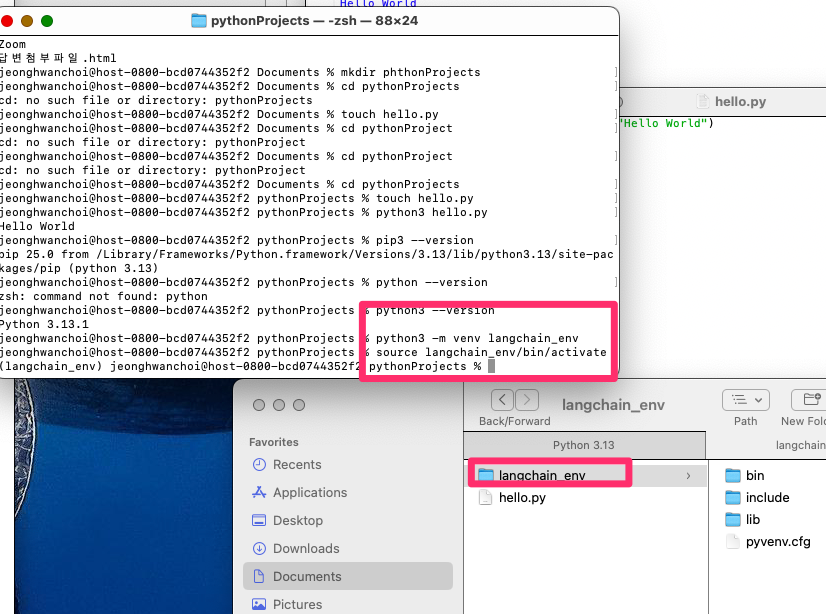Click the include folder icon
The height and width of the screenshot is (614, 826).
733,498
